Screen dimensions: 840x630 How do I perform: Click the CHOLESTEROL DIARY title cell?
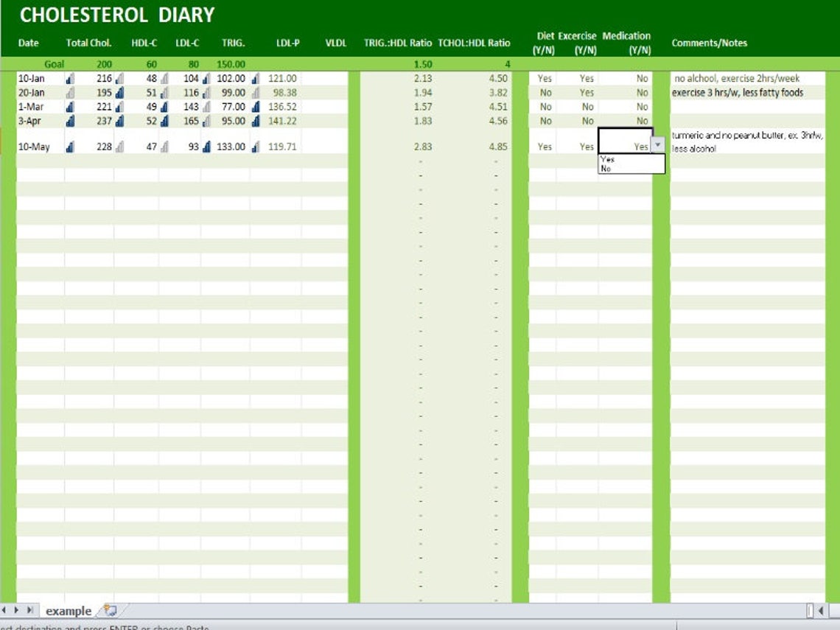coord(118,15)
